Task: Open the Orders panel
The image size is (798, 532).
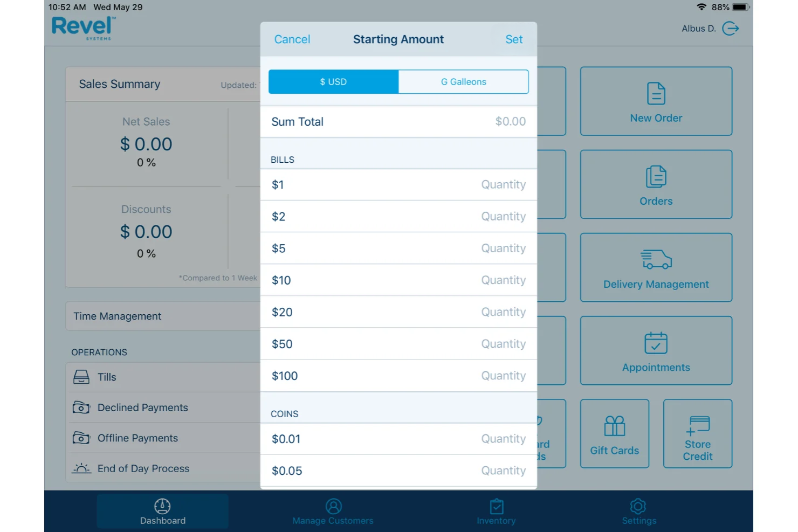Action: 656,184
